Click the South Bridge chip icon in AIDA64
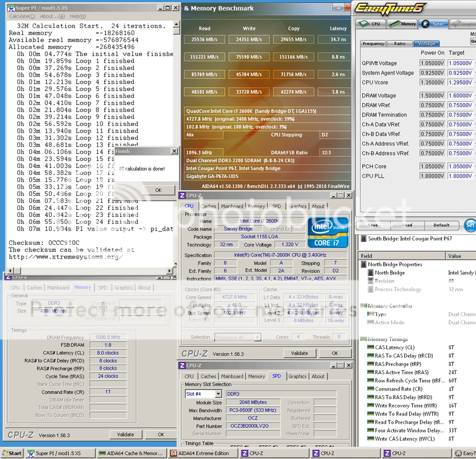The height and width of the screenshot is (459, 476). pyautogui.click(x=363, y=239)
